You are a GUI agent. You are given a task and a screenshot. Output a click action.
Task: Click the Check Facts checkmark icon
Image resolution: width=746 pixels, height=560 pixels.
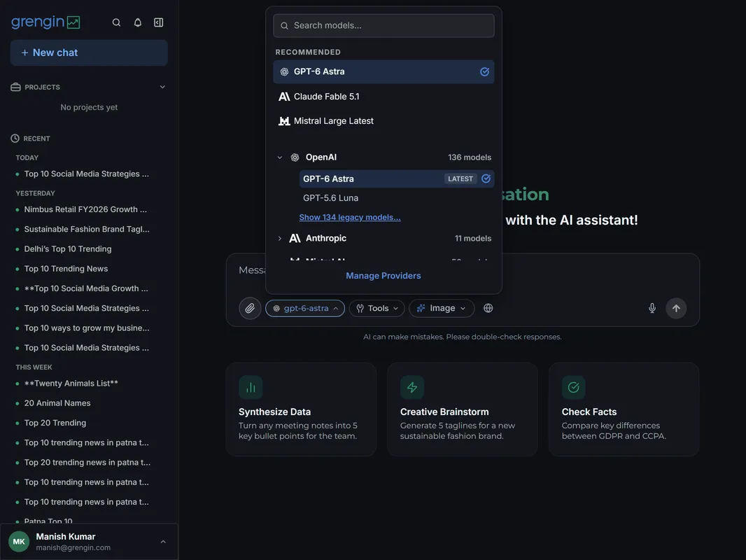point(574,387)
